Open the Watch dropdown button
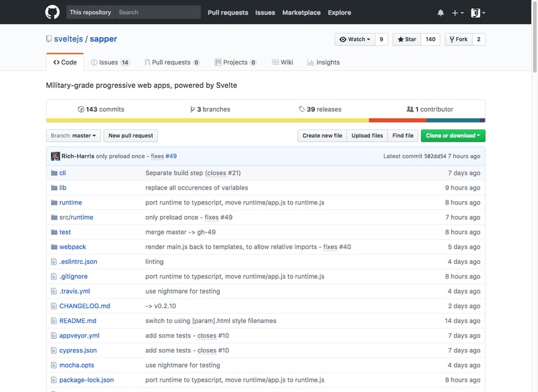Image resolution: width=538 pixels, height=392 pixels. (x=355, y=40)
